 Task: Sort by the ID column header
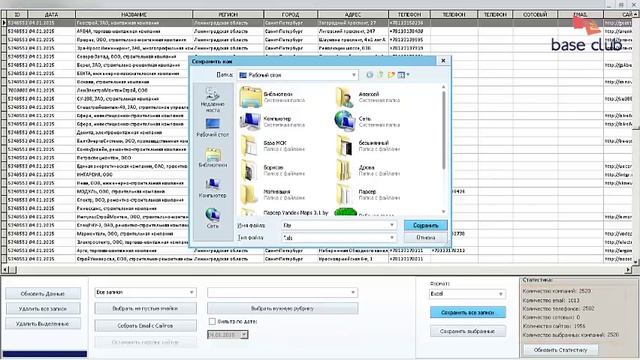click(17, 14)
